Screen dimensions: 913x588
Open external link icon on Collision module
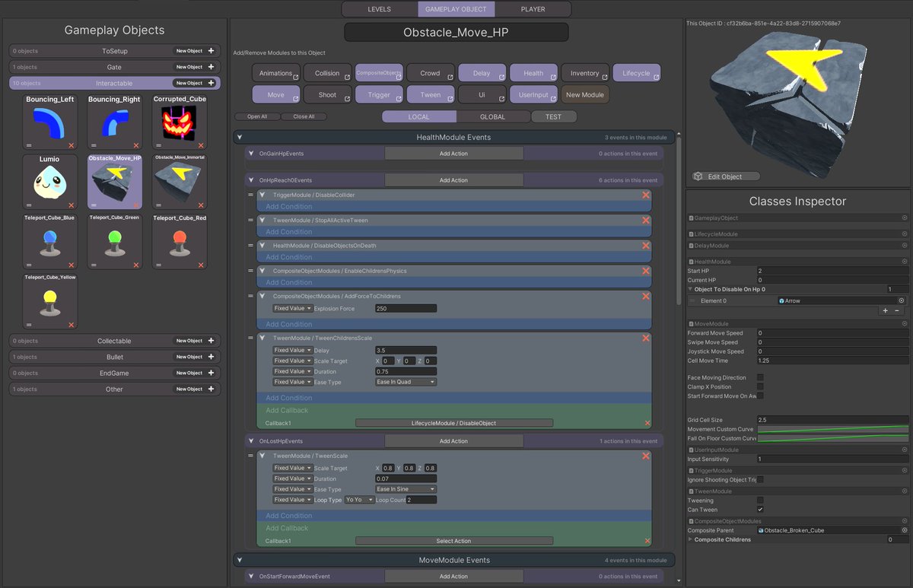click(348, 78)
